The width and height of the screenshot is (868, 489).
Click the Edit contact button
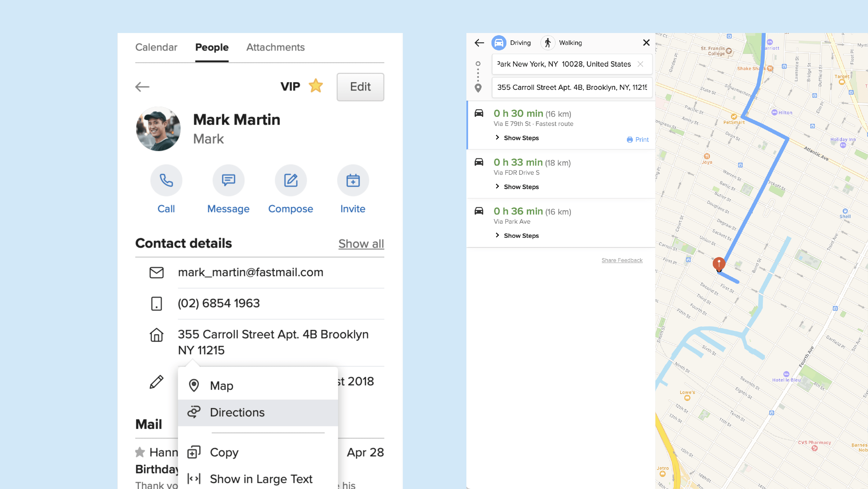click(x=360, y=87)
